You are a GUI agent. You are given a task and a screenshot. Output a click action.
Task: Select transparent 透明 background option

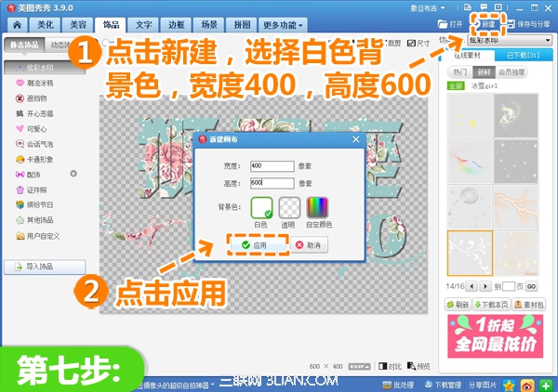point(291,208)
